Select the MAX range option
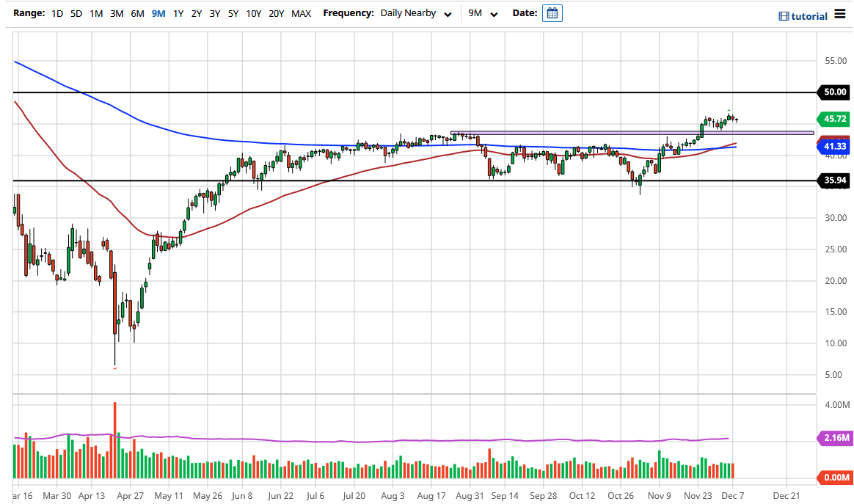 click(301, 13)
